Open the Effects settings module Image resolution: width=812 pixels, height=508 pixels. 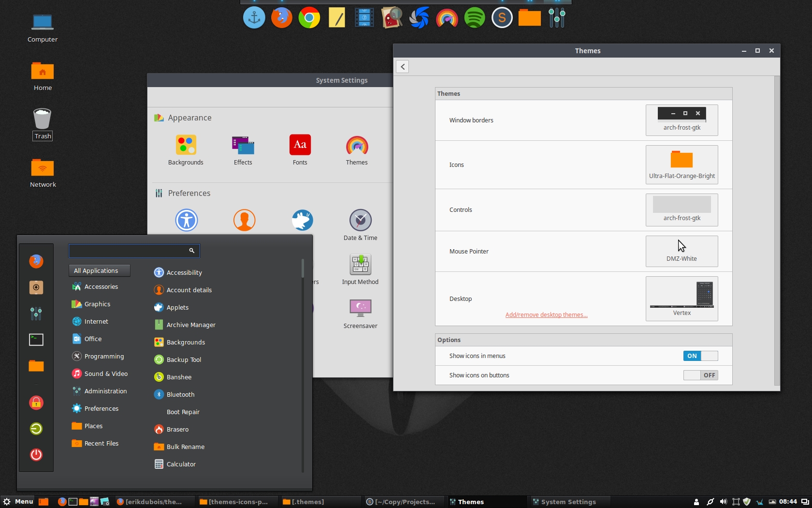[243, 150]
